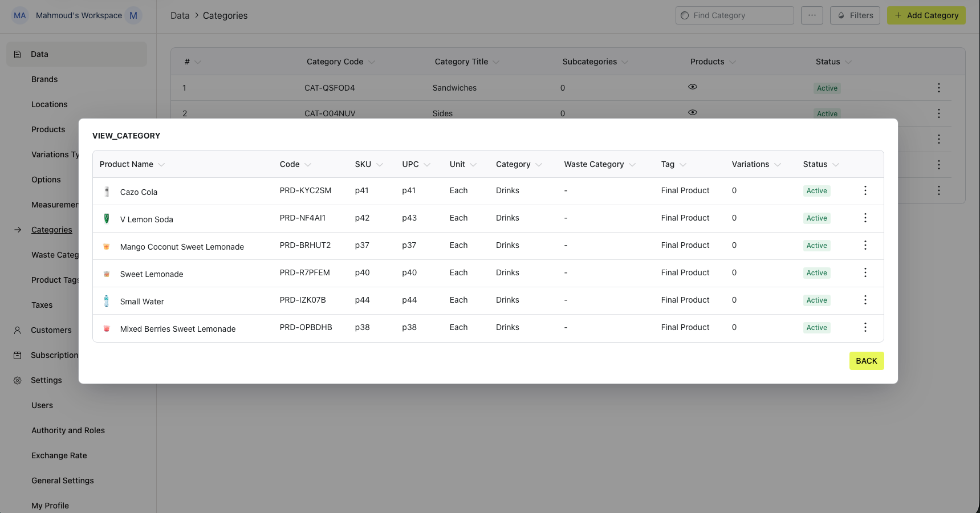Click the Subscription icon in the sidebar
Viewport: 980px width, 513px height.
tap(18, 355)
